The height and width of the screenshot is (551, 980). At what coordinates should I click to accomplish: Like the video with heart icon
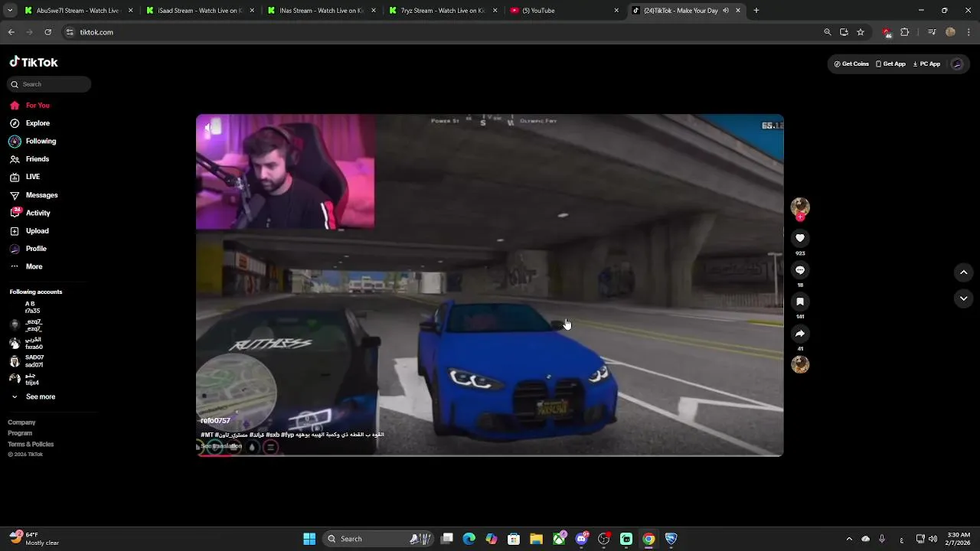click(x=800, y=238)
